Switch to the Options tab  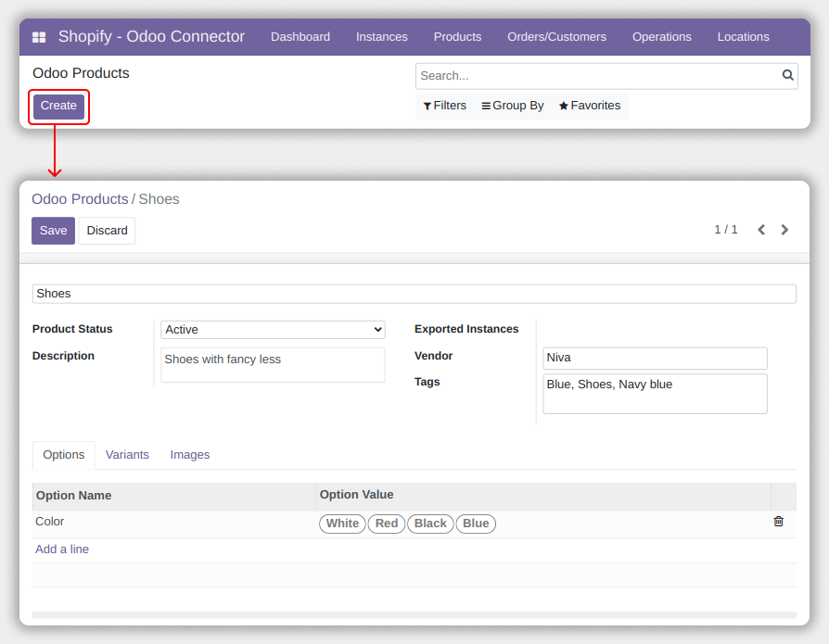point(63,455)
